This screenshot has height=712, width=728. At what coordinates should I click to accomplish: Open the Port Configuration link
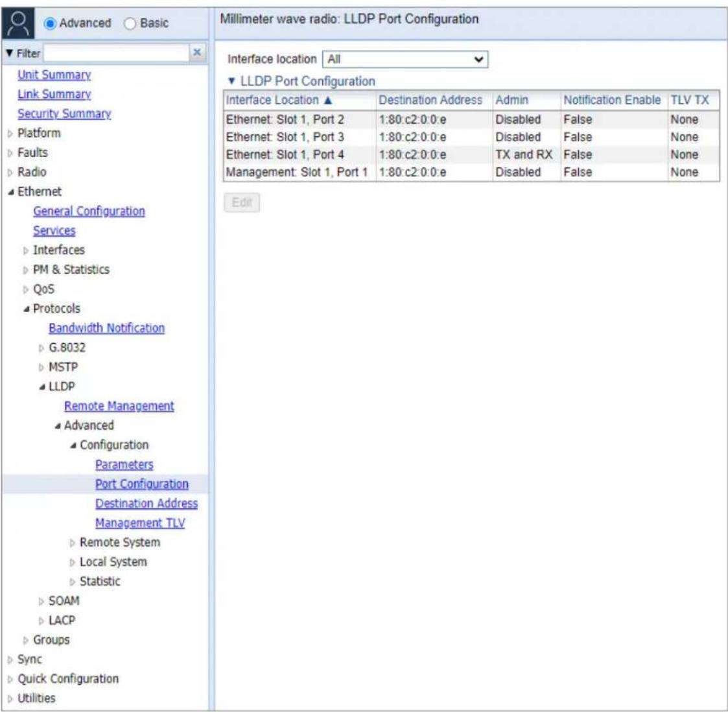[x=142, y=484]
